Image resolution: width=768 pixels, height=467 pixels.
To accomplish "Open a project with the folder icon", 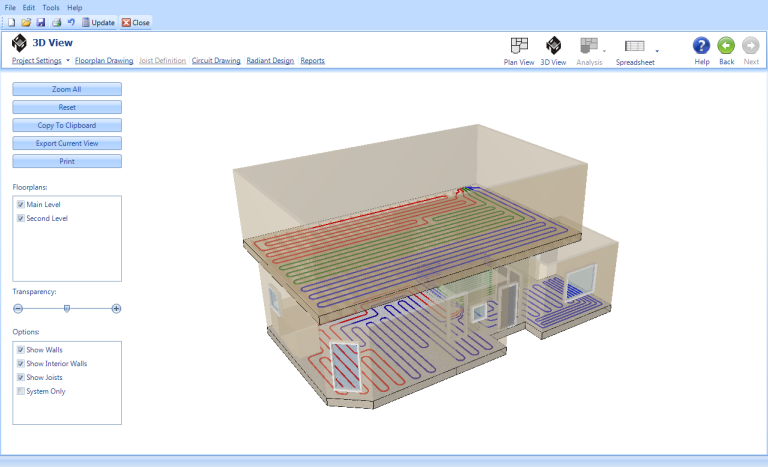I will pyautogui.click(x=26, y=23).
